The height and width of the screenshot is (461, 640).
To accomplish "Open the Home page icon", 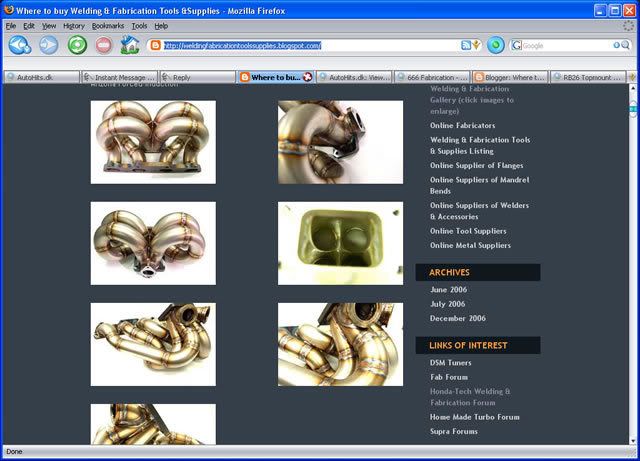I will 130,45.
